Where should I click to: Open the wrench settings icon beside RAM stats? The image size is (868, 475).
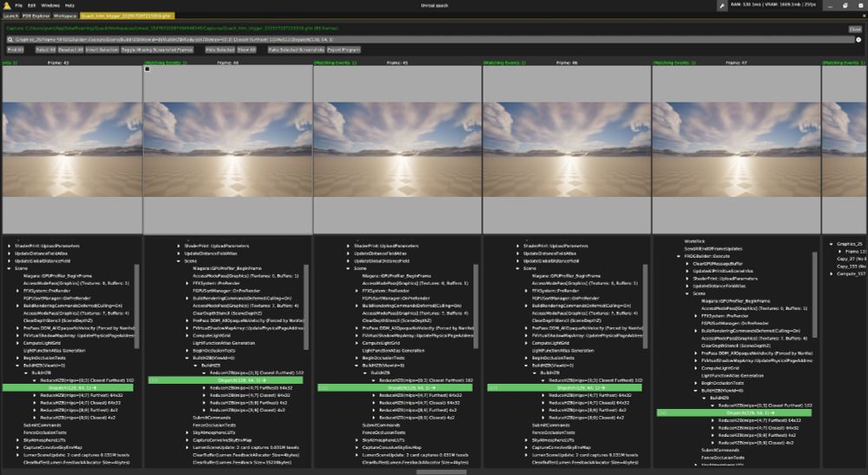(x=722, y=5)
